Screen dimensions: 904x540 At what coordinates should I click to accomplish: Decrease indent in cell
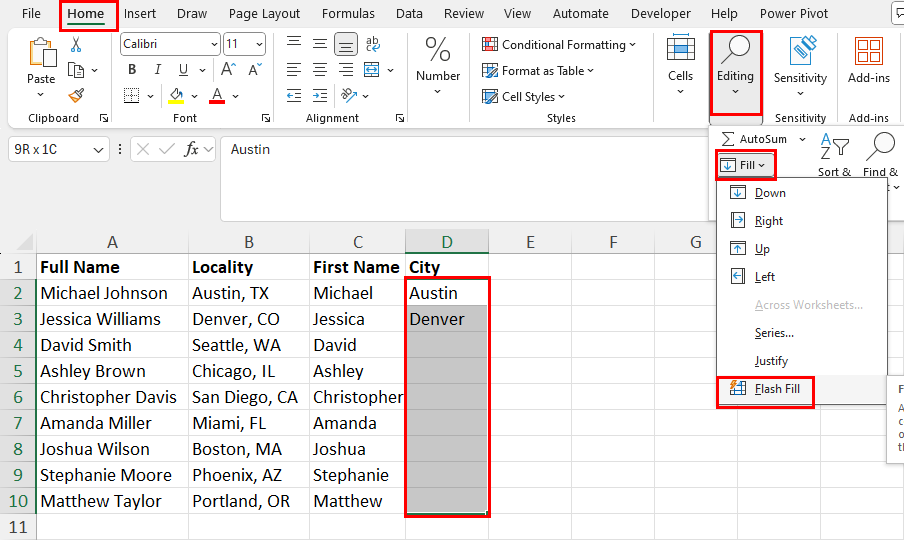pyautogui.click(x=294, y=96)
